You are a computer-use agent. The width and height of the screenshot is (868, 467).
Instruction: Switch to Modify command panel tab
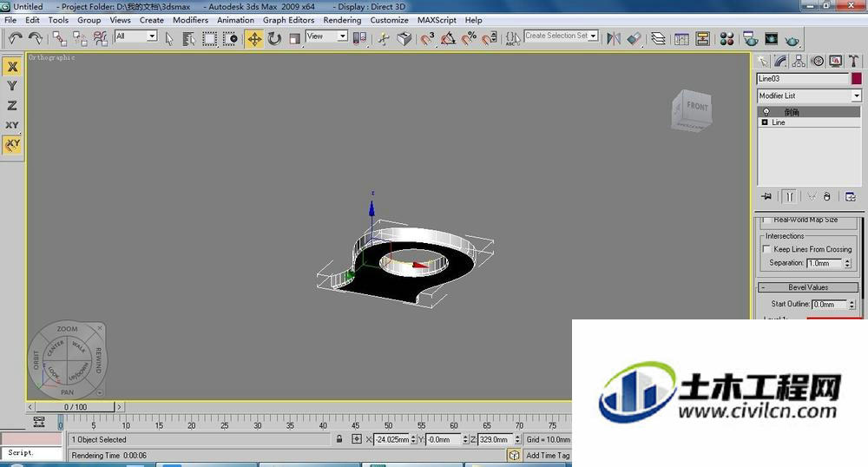point(780,61)
